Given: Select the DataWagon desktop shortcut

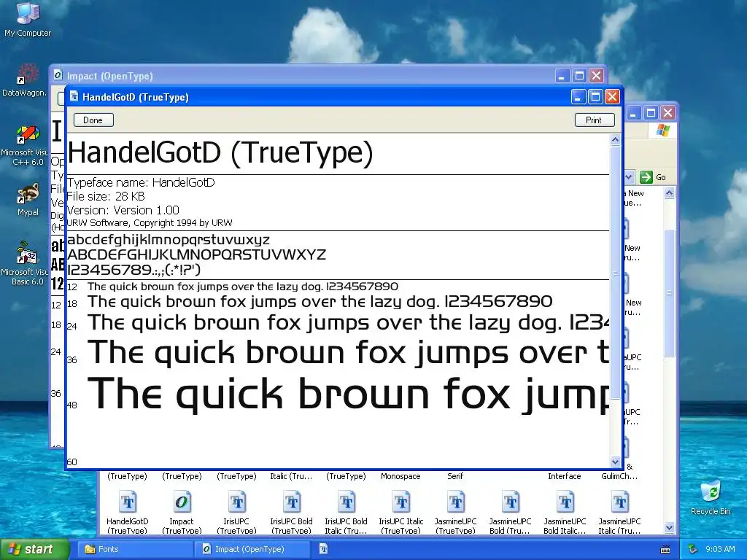Looking at the screenshot, I should 24,80.
